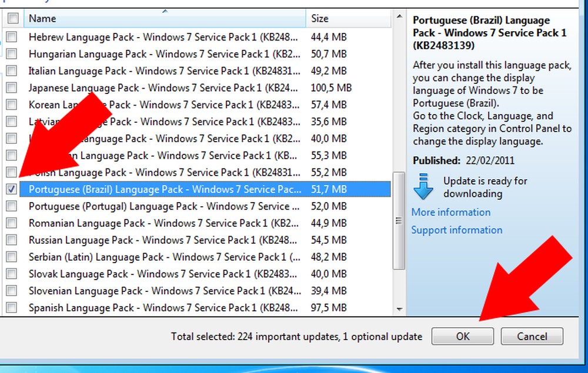Click the update-ready download status icon

click(x=423, y=187)
